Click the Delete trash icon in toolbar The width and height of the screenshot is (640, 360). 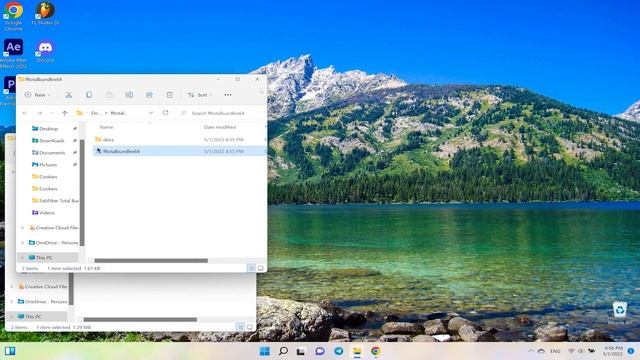click(x=169, y=95)
